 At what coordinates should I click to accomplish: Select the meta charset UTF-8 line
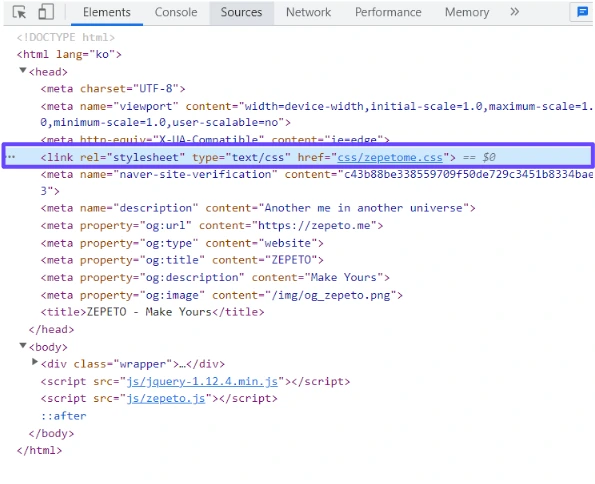[x=113, y=89]
